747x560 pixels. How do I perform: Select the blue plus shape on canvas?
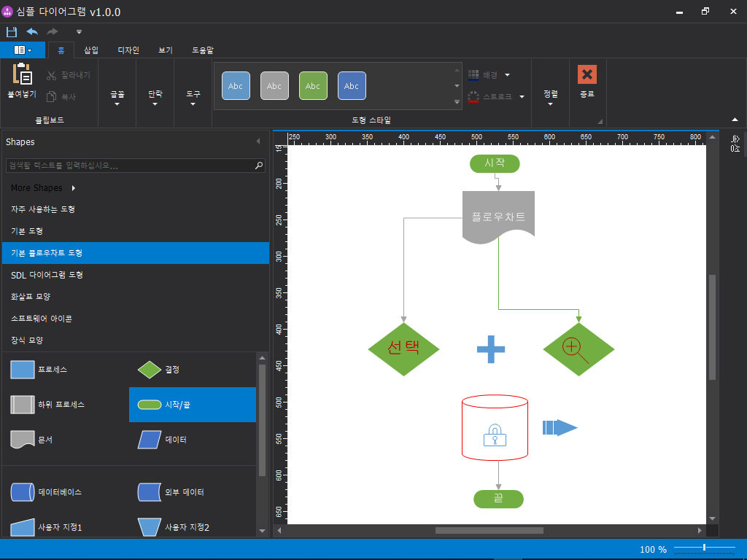(491, 349)
